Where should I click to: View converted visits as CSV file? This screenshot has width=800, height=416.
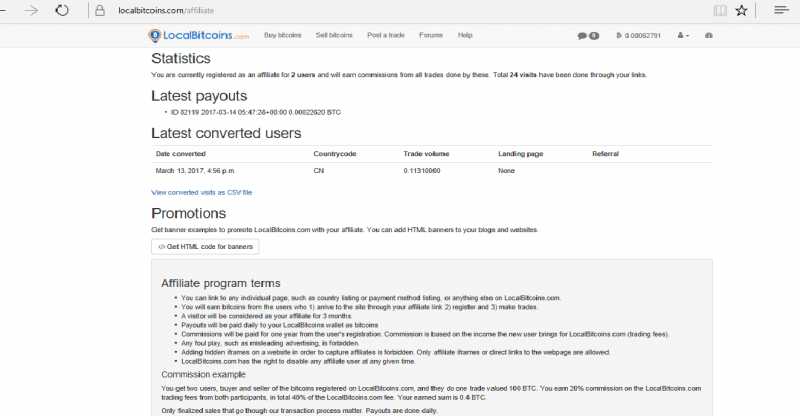202,192
